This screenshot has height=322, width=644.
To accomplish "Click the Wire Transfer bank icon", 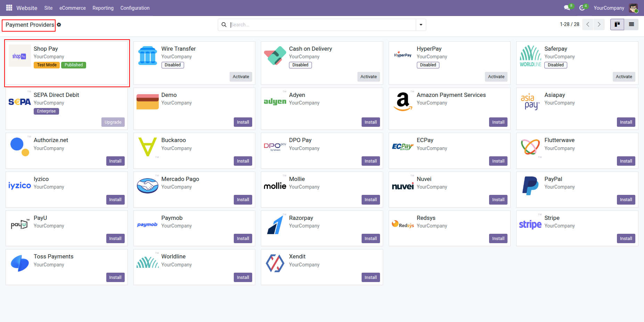I will 148,56.
